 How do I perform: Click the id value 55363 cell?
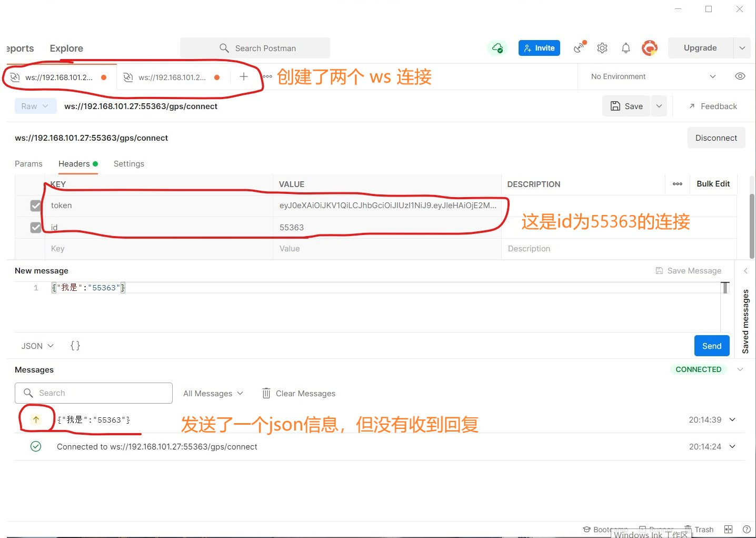click(387, 228)
